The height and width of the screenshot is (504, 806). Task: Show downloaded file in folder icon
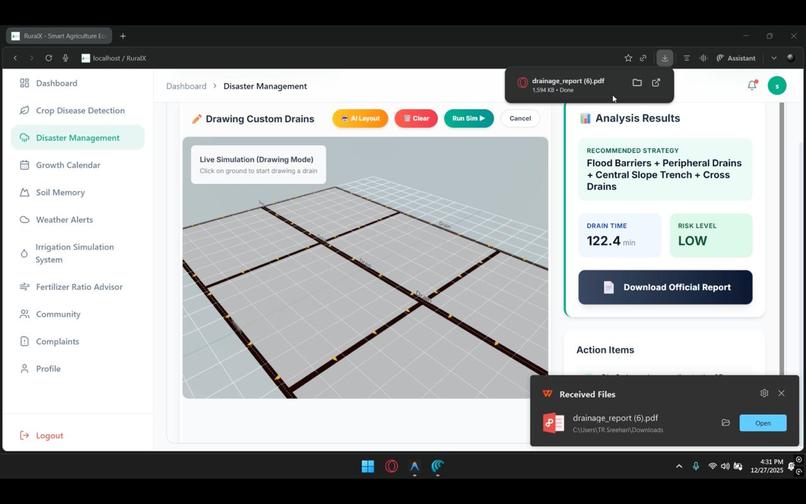[637, 83]
